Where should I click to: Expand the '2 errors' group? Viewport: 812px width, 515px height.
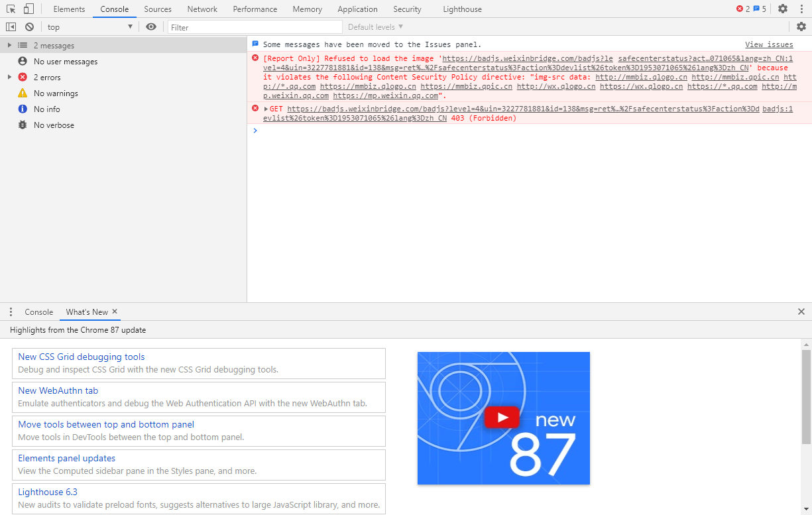tap(9, 77)
